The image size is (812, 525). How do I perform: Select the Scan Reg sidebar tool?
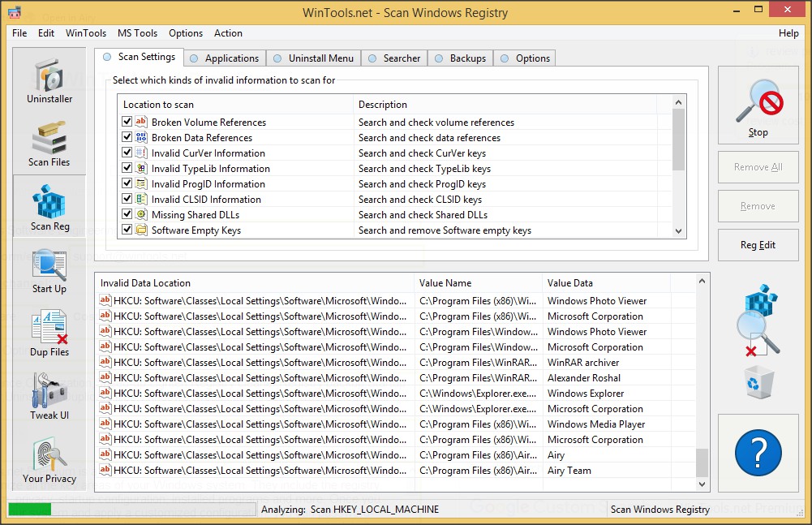[x=49, y=207]
